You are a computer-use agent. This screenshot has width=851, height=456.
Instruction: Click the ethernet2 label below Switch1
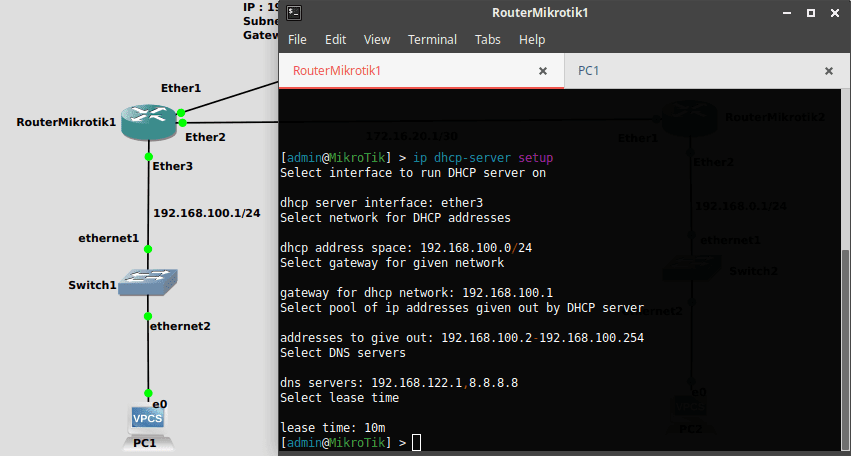pyautogui.click(x=180, y=326)
